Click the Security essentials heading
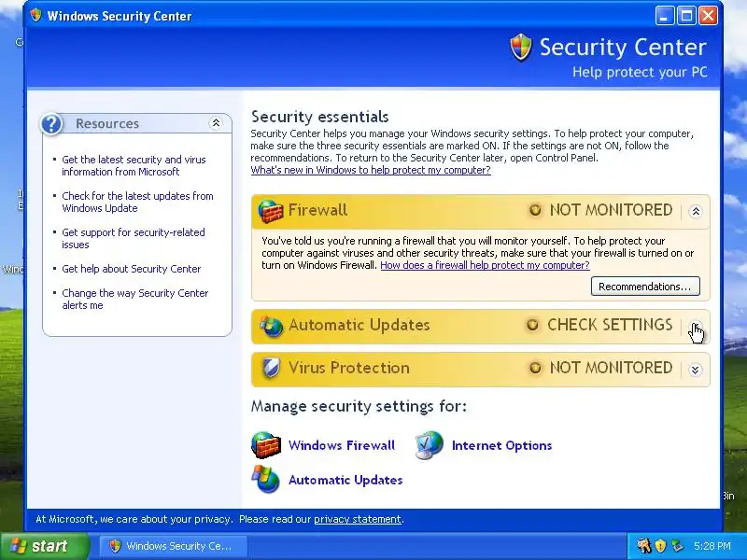This screenshot has height=560, width=747. coord(320,117)
